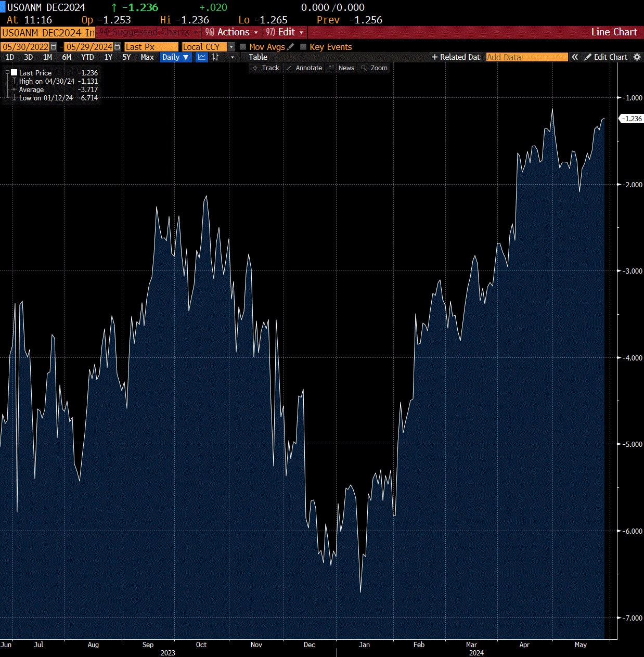Viewport: 644px width, 657px height.
Task: Set range to YTD
Action: click(x=87, y=57)
